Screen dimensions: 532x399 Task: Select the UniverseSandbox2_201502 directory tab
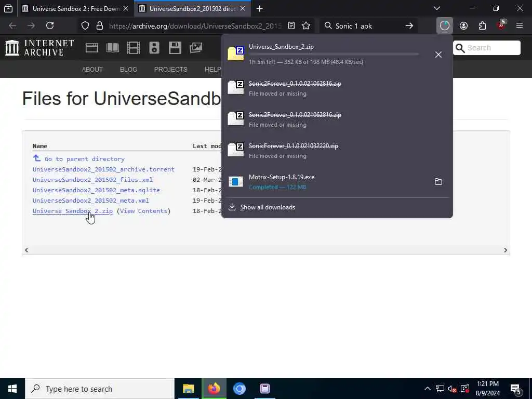[192, 9]
